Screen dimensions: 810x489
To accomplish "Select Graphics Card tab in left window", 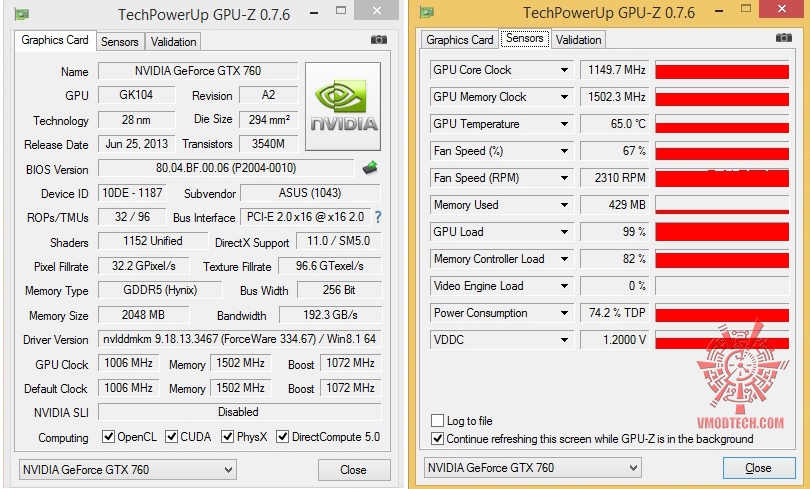I will click(55, 40).
